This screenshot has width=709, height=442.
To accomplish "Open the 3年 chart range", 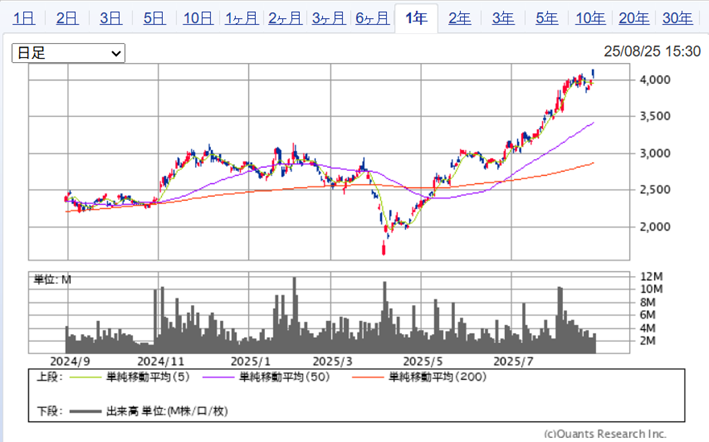I will coord(503,18).
